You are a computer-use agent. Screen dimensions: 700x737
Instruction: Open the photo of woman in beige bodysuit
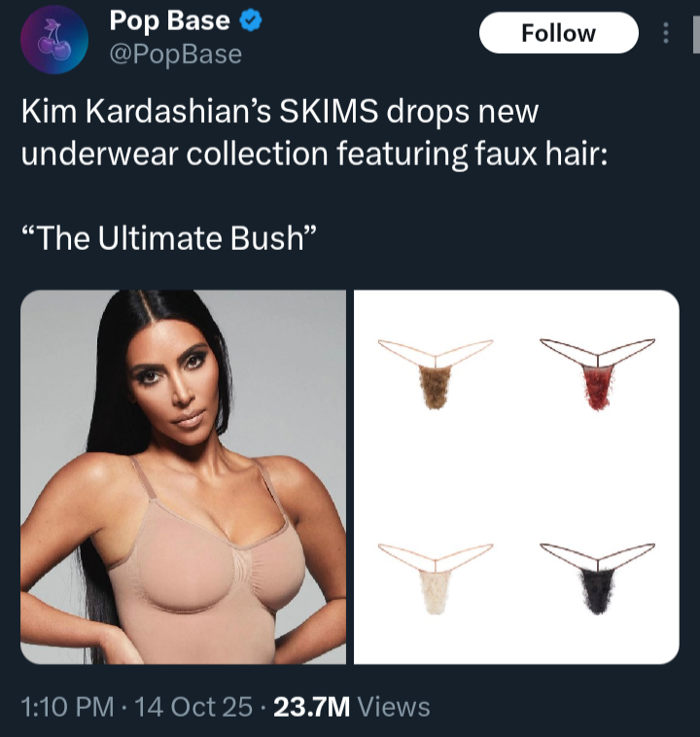coord(184,476)
